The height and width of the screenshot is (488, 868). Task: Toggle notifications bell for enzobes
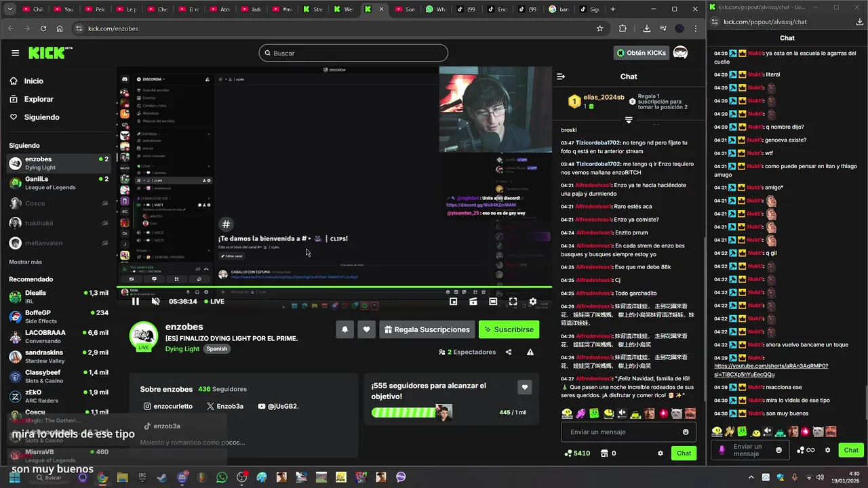344,329
